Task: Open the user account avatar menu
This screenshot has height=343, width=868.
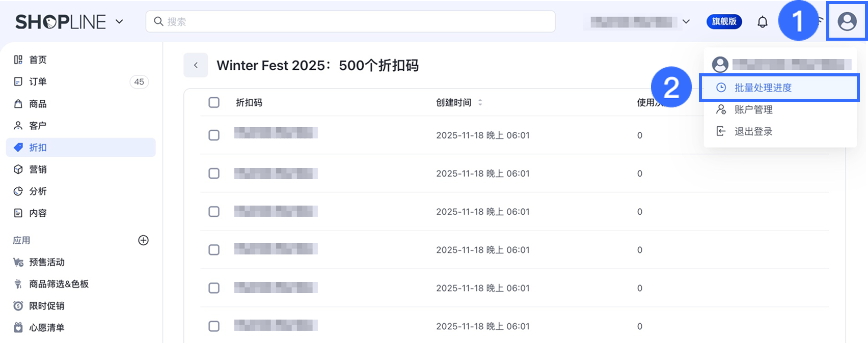Action: pos(847,22)
